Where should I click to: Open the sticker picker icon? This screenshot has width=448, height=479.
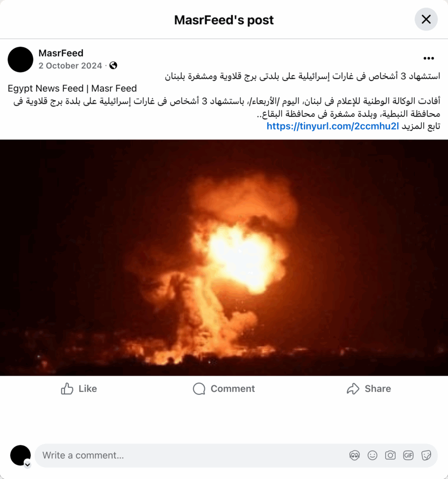(x=426, y=456)
